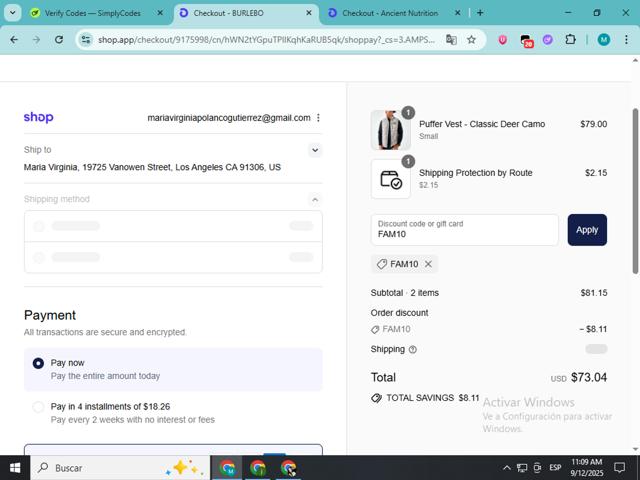Image resolution: width=640 pixels, height=480 pixels.
Task: Close the Checkout - BURLEBO tab
Action: [309, 13]
